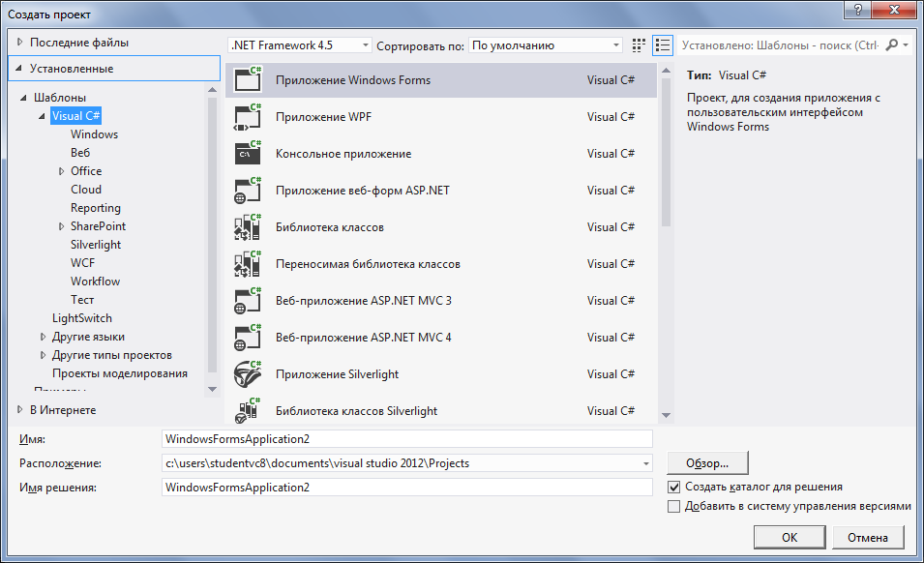Viewport: 924px width, 563px height.
Task: Click the Silverlight class library template icon
Action: [248, 410]
